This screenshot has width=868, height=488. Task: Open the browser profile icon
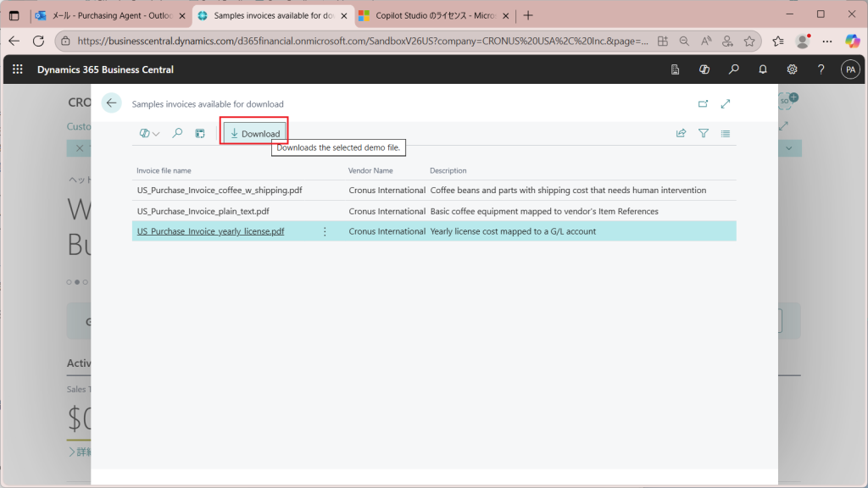click(x=803, y=41)
